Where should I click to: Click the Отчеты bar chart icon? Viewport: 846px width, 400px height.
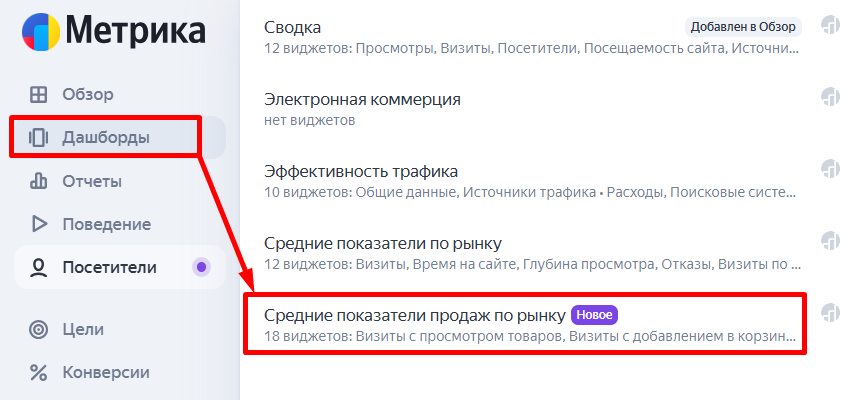[x=39, y=181]
